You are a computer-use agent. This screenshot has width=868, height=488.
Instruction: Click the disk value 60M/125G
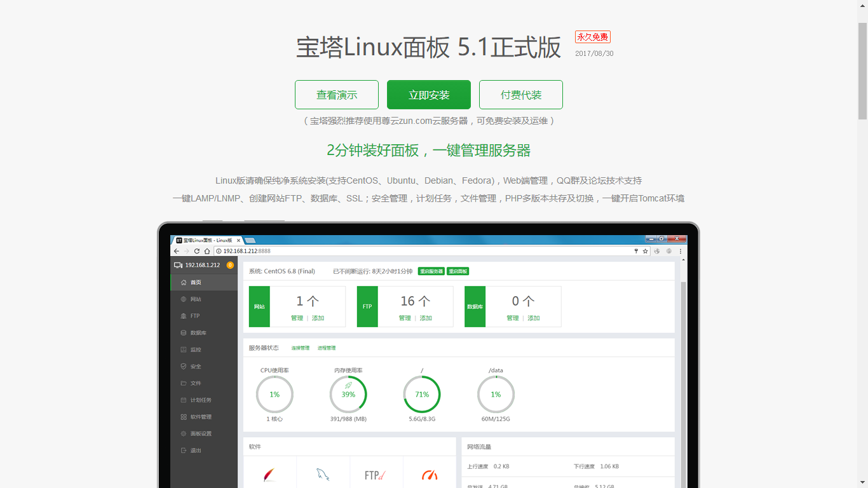pyautogui.click(x=496, y=419)
